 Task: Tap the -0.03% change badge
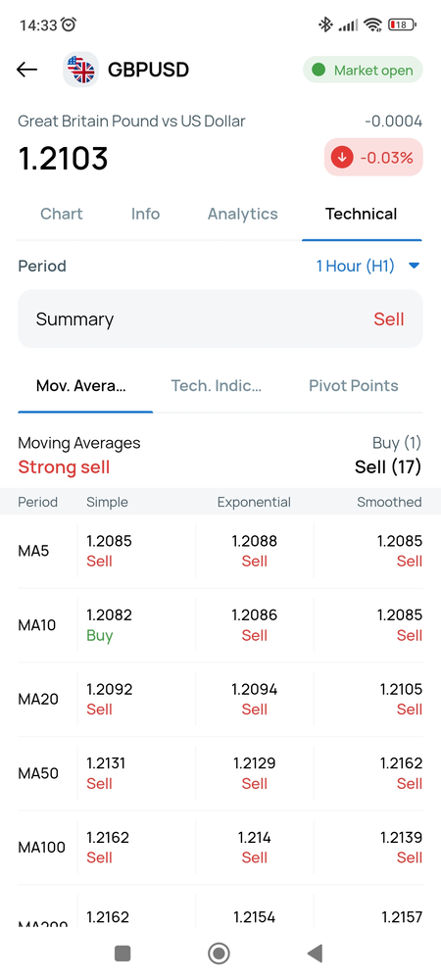tap(373, 158)
